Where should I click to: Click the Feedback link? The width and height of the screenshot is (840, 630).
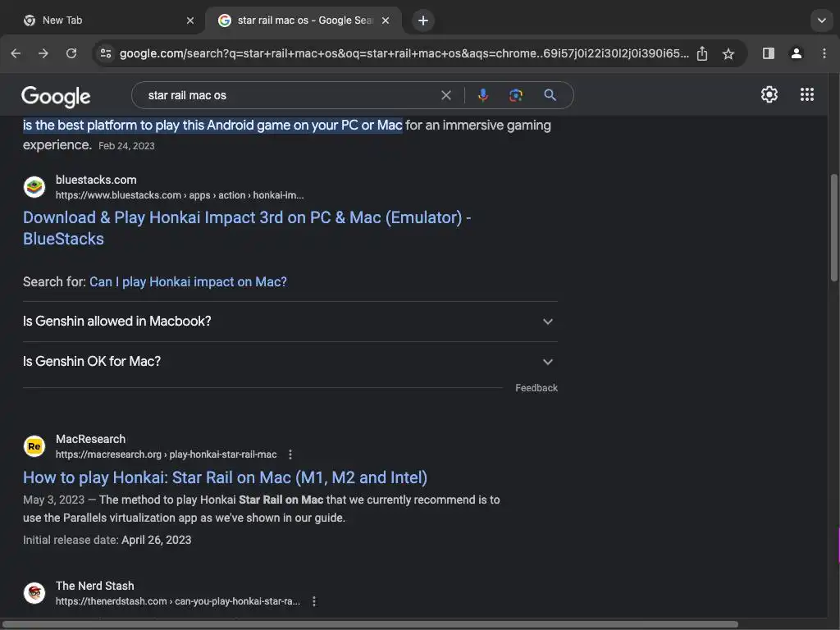[536, 388]
